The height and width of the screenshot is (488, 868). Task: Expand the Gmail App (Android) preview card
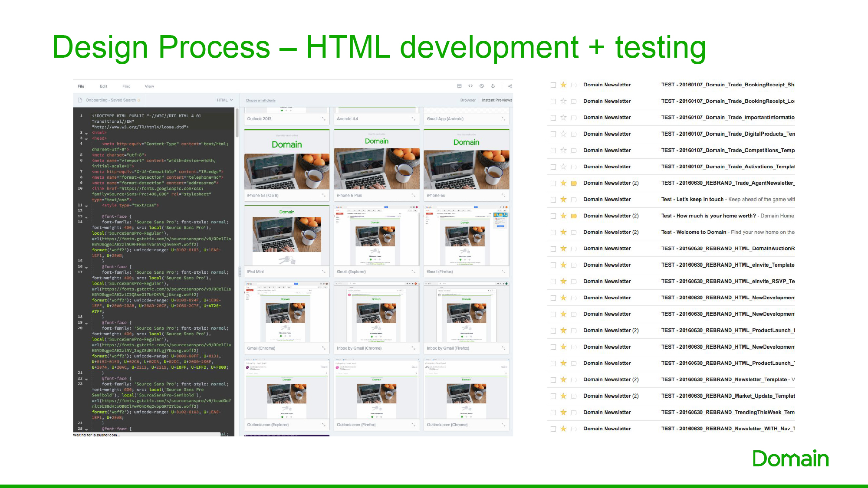point(503,118)
